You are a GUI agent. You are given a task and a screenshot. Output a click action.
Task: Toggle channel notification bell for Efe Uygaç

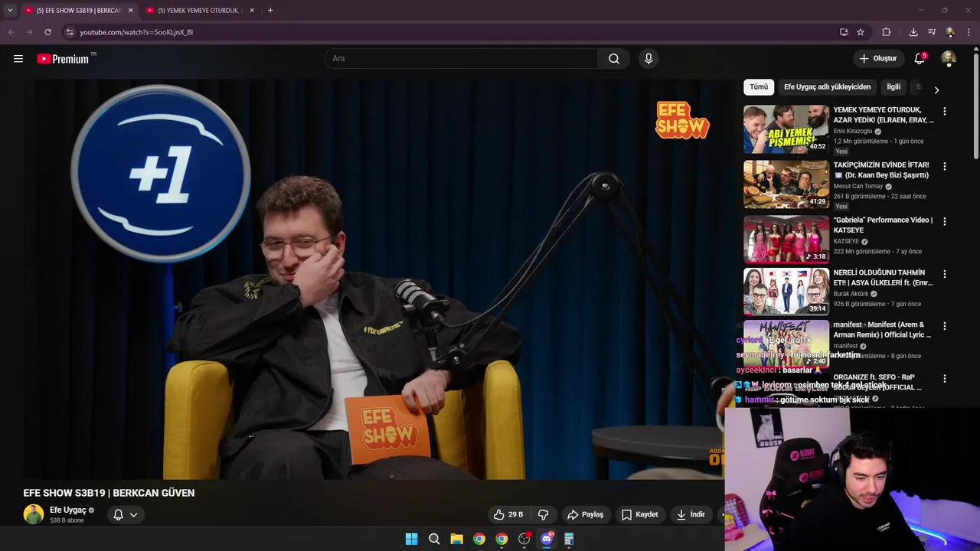pyautogui.click(x=126, y=514)
